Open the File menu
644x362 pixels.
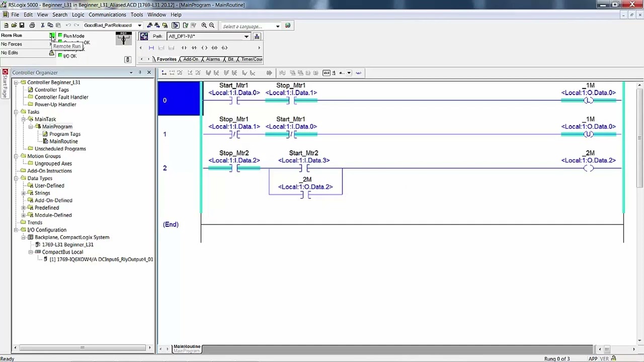15,15
